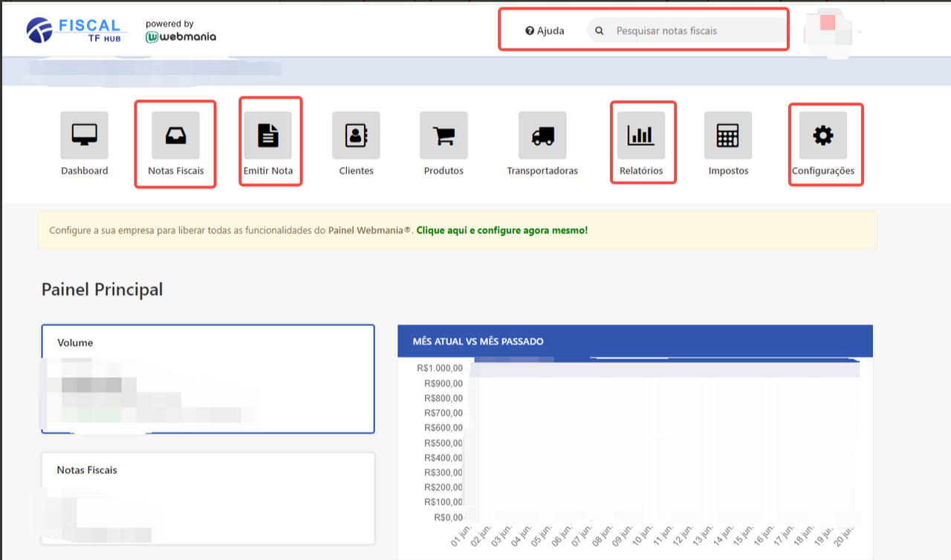Click the R$500,00 axis label
This screenshot has height=560, width=951.
coord(444,443)
